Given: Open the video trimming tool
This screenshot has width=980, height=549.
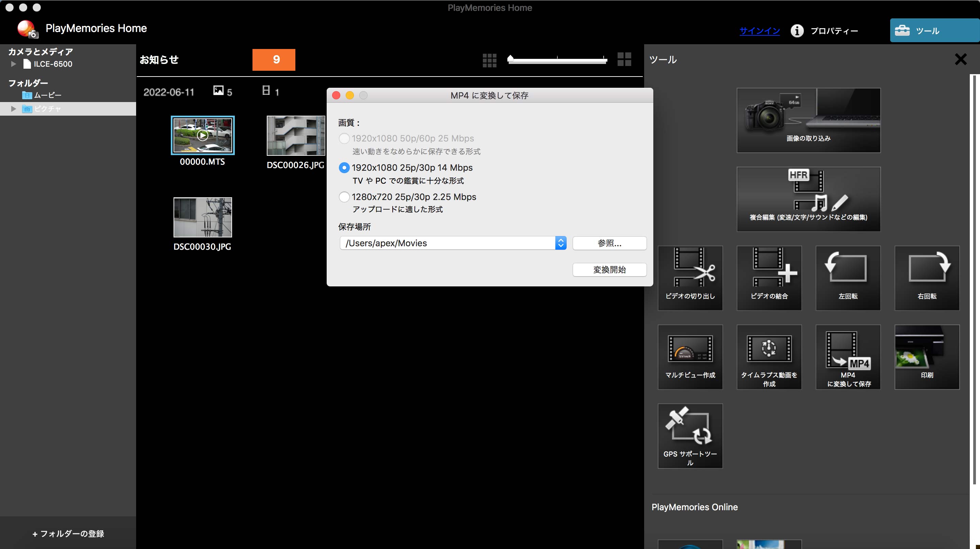Looking at the screenshot, I should tap(690, 278).
